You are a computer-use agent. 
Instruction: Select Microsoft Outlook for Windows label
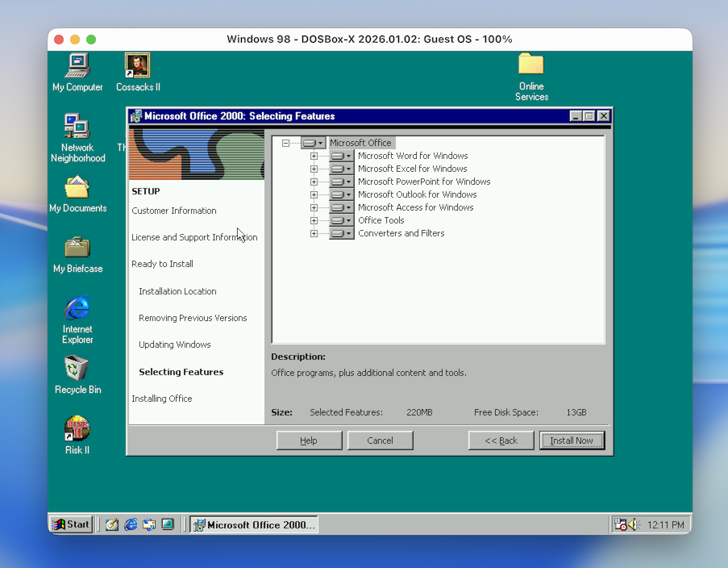pos(417,194)
